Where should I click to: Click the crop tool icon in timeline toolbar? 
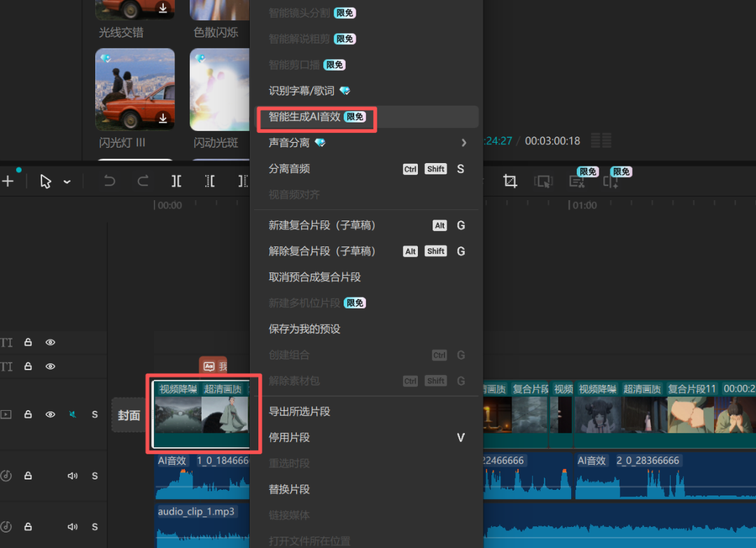(x=510, y=181)
